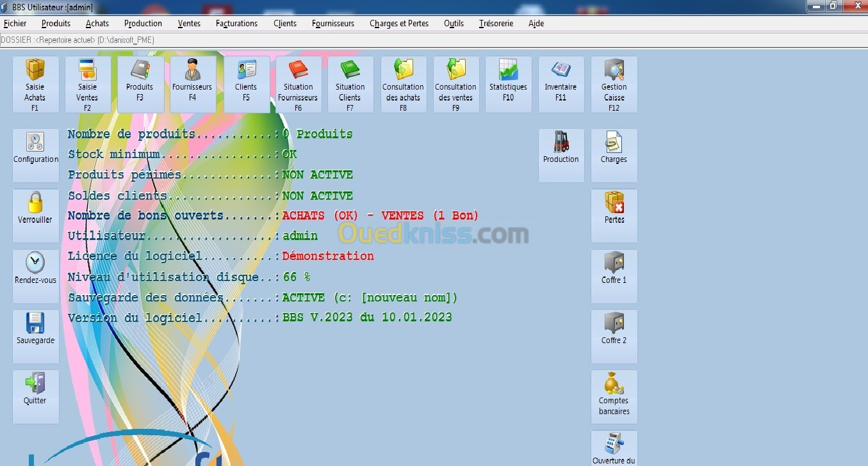Image resolution: width=868 pixels, height=466 pixels.
Task: Click the Verrouiller padlock icon
Action: click(x=36, y=216)
